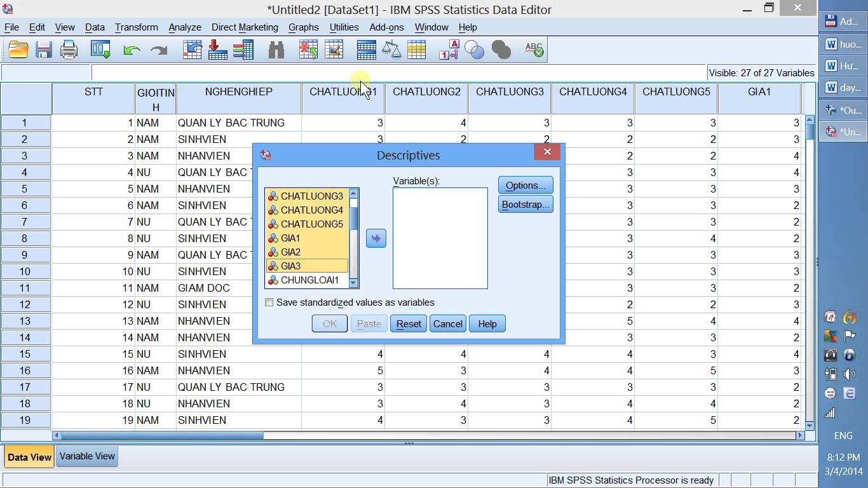Click the Options... button in Descriptives
The width and height of the screenshot is (868, 488).
pyautogui.click(x=526, y=185)
